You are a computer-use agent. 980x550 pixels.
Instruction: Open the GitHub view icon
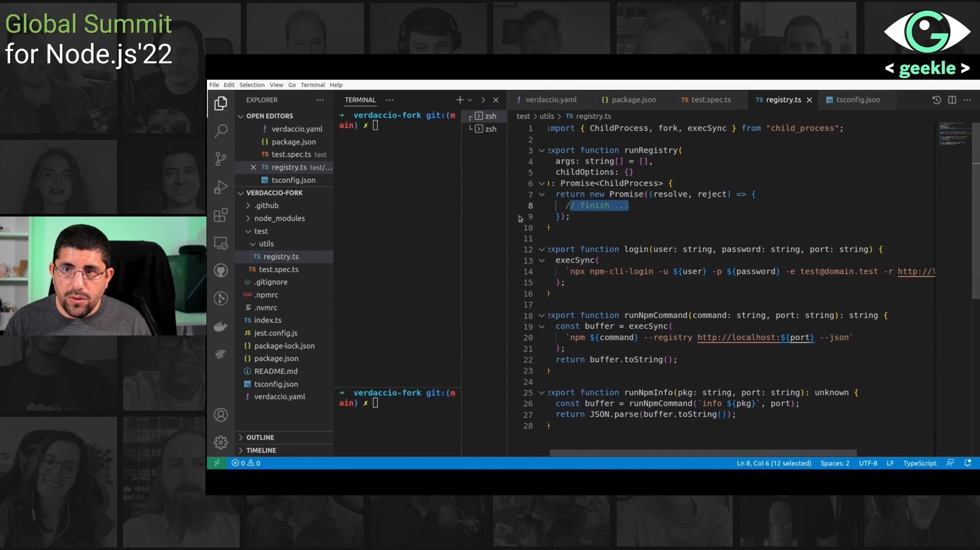pyautogui.click(x=221, y=271)
